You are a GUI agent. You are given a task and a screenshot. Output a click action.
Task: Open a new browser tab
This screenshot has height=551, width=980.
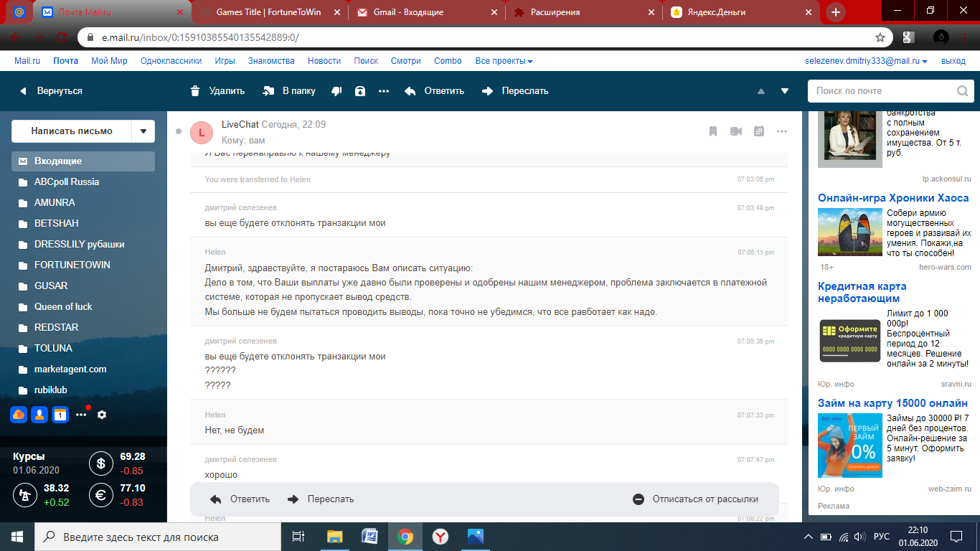pos(836,12)
